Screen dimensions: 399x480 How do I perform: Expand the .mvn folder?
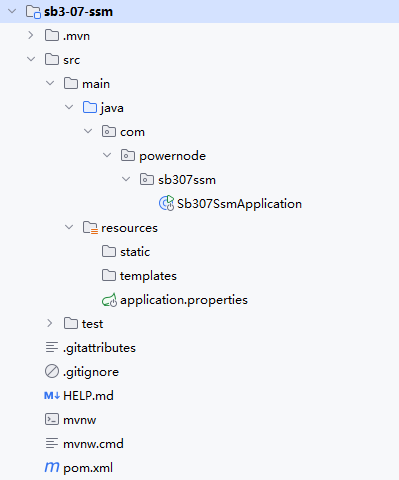[31, 35]
